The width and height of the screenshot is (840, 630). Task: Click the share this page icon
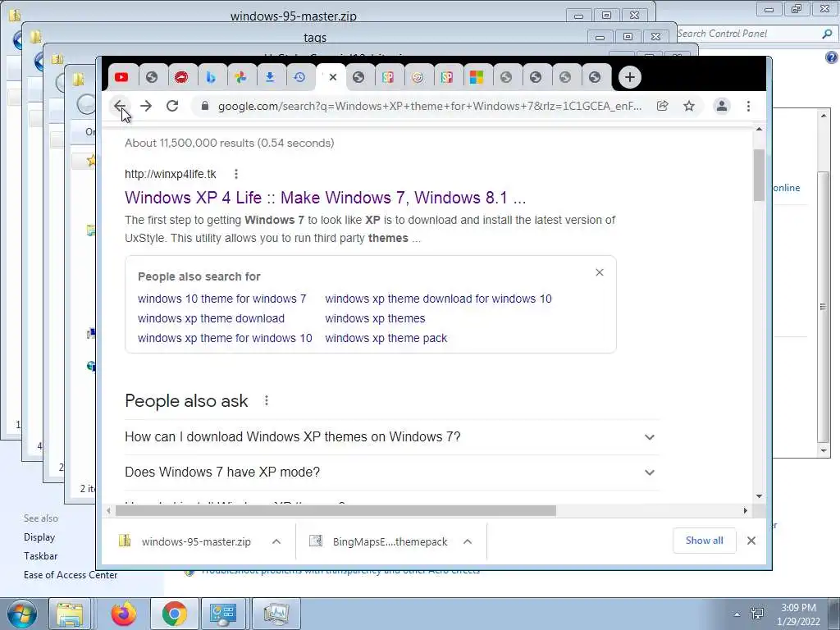[x=662, y=106]
